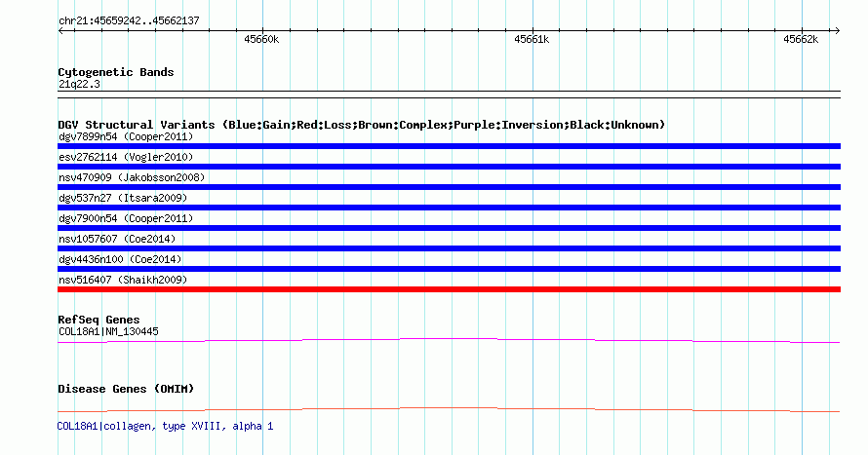Viewport: 868px width, 455px height.
Task: Click the chr21:45659242..45662137 coordinate label
Action: (129, 21)
